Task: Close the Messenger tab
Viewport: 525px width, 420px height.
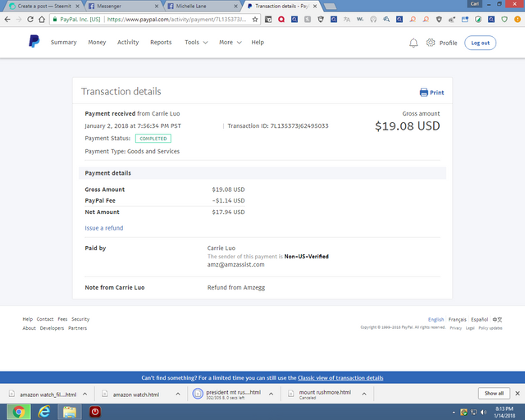Action: click(x=157, y=6)
